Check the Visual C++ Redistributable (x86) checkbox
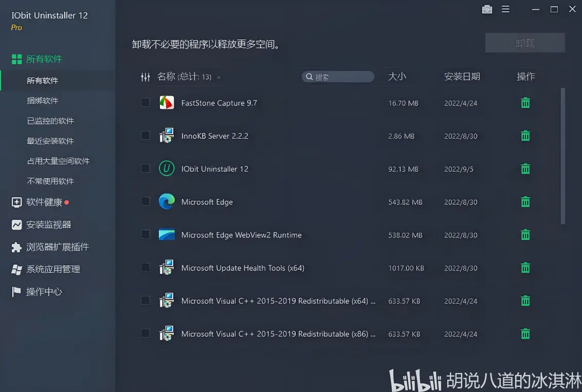The width and height of the screenshot is (582, 392). [x=145, y=333]
